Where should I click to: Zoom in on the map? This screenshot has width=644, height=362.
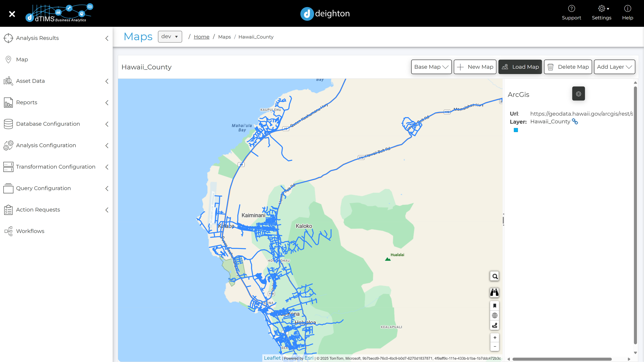(x=495, y=338)
